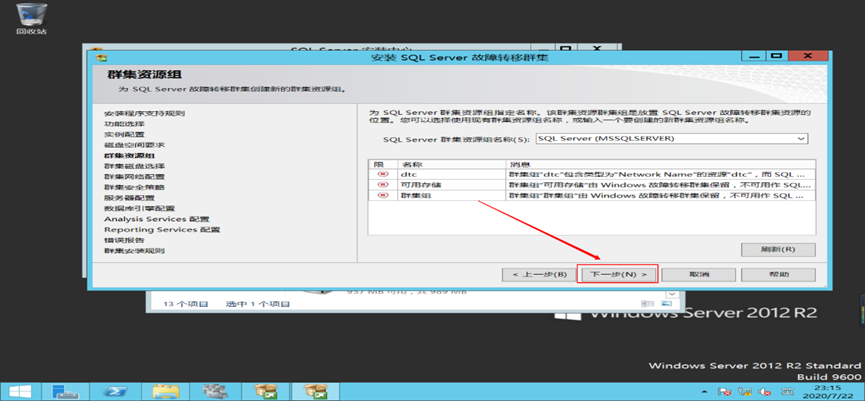Select the 群集安装规则 step
The width and height of the screenshot is (865, 401).
[x=135, y=250]
